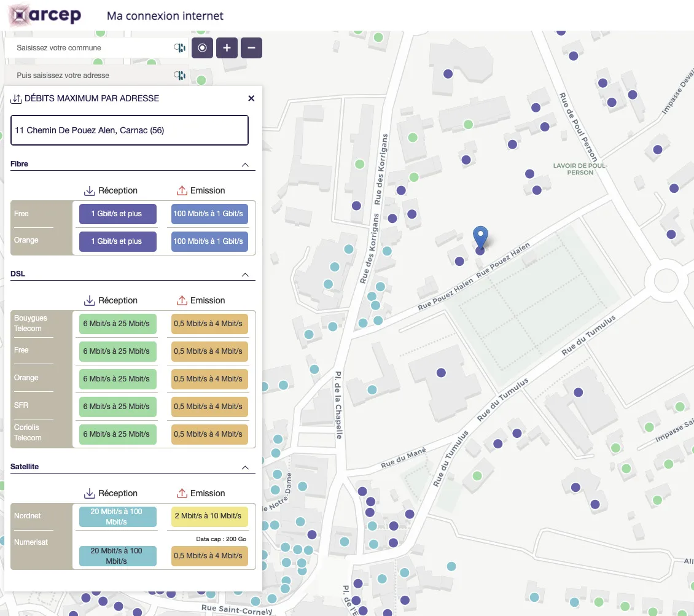Collapse the DSL section
694x616 pixels.
(245, 275)
